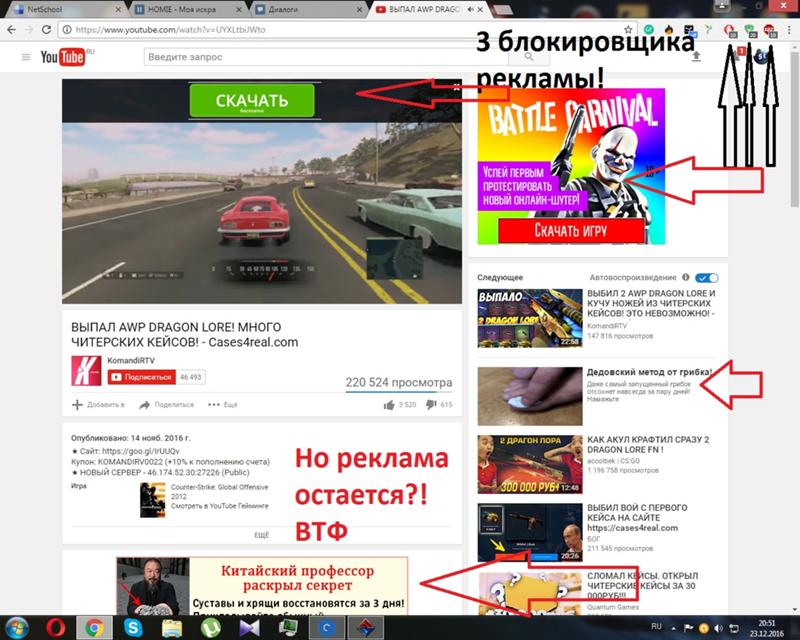Open Skype from the taskbar
This screenshot has width=800, height=640.
133,627
